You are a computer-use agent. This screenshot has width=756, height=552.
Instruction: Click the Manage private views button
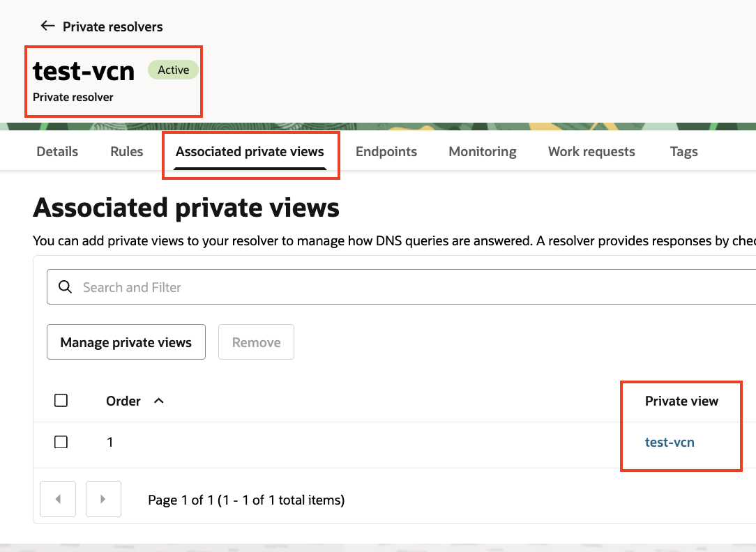pos(126,342)
